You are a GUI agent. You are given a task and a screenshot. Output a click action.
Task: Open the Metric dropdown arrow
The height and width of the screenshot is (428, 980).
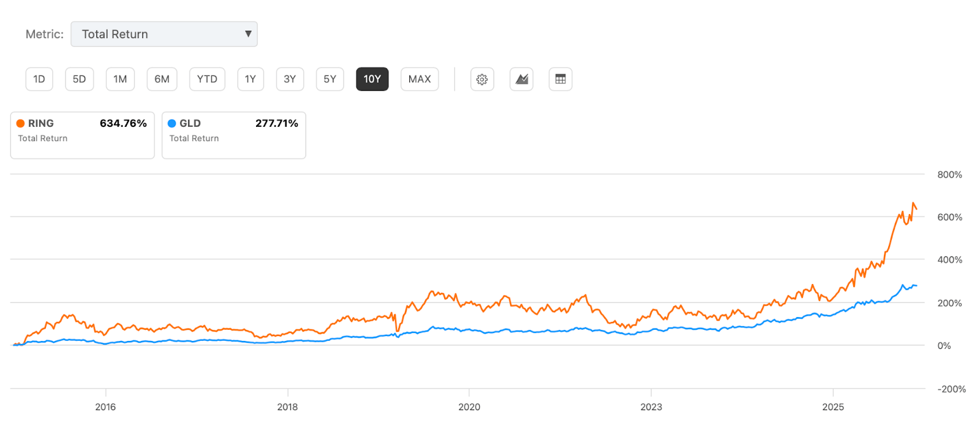point(248,34)
